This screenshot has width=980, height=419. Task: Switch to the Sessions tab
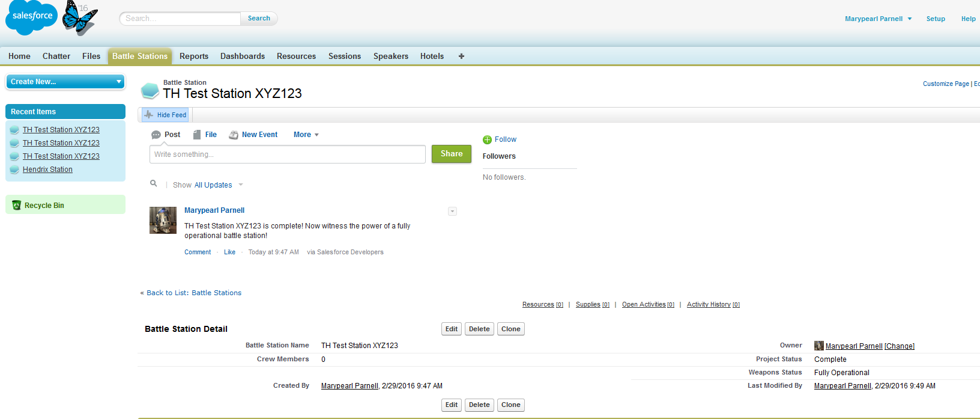point(345,56)
